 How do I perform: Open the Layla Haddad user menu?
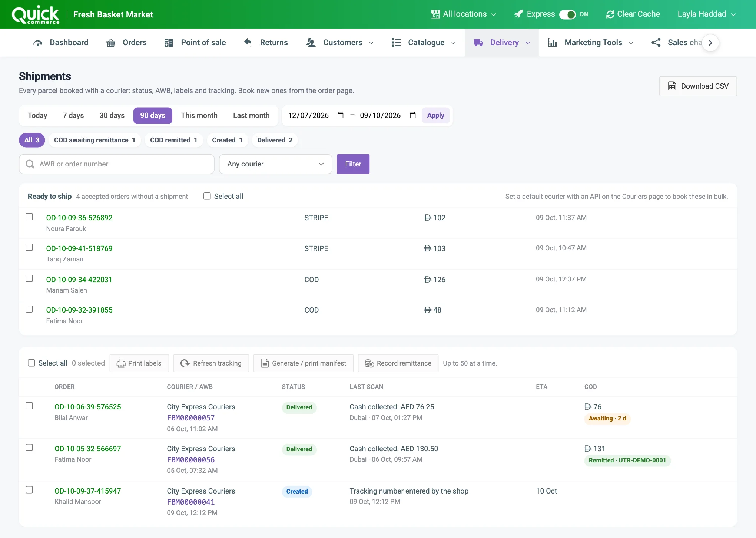coord(706,14)
